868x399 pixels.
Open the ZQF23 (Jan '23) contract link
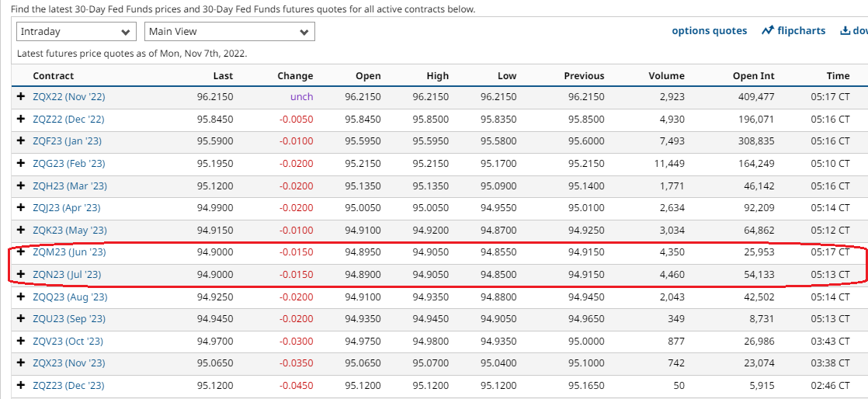pos(67,141)
